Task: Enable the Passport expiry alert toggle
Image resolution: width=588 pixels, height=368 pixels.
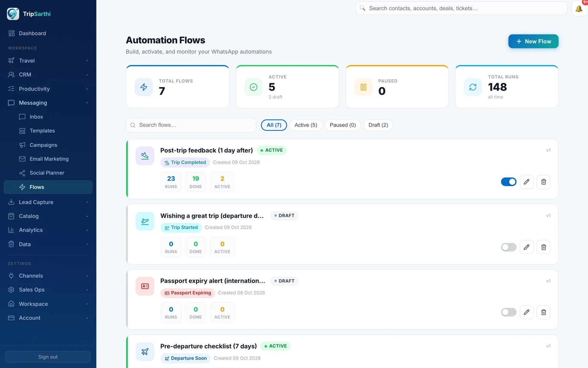Action: click(x=509, y=312)
